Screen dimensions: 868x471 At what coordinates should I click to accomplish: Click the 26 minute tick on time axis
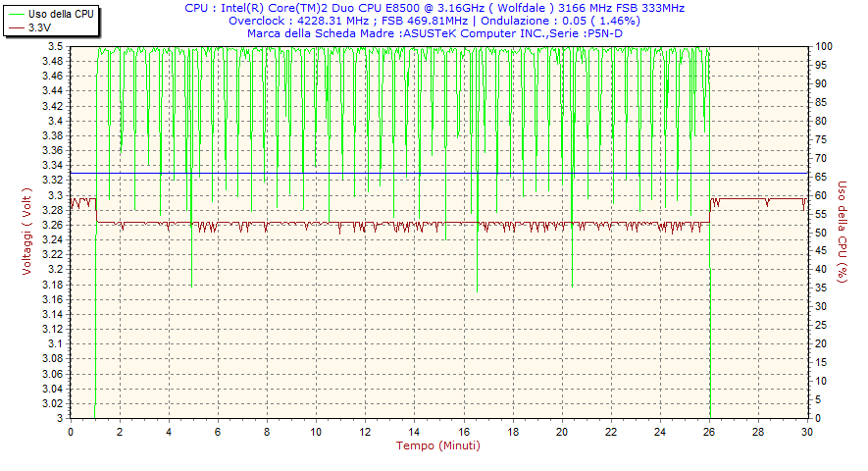click(709, 432)
